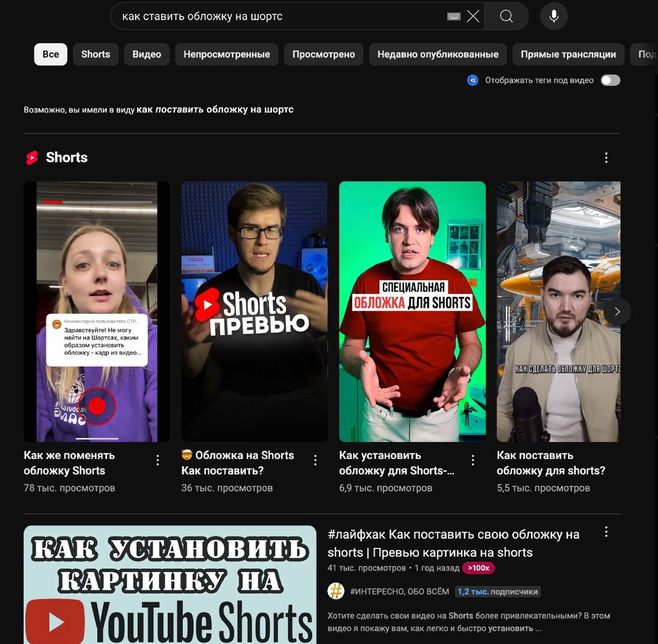The height and width of the screenshot is (644, 658).
Task: Click the search magnifier button
Action: coord(507,16)
